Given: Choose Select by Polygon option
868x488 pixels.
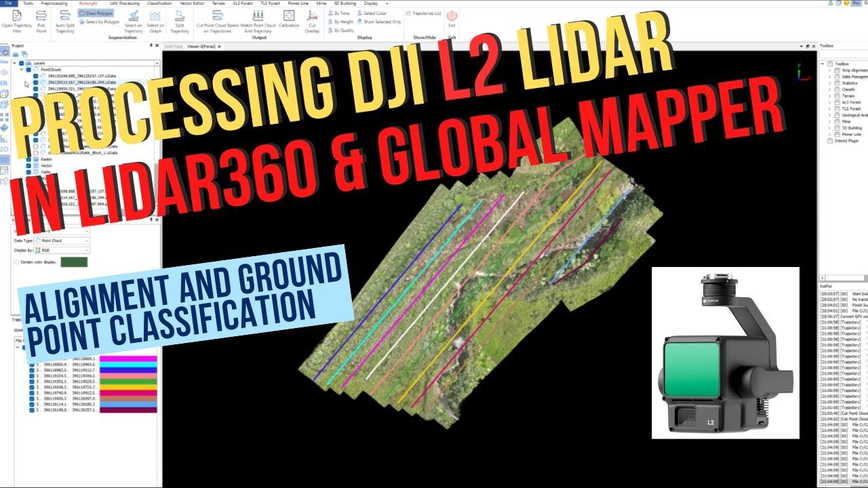Looking at the screenshot, I should click(x=99, y=22).
